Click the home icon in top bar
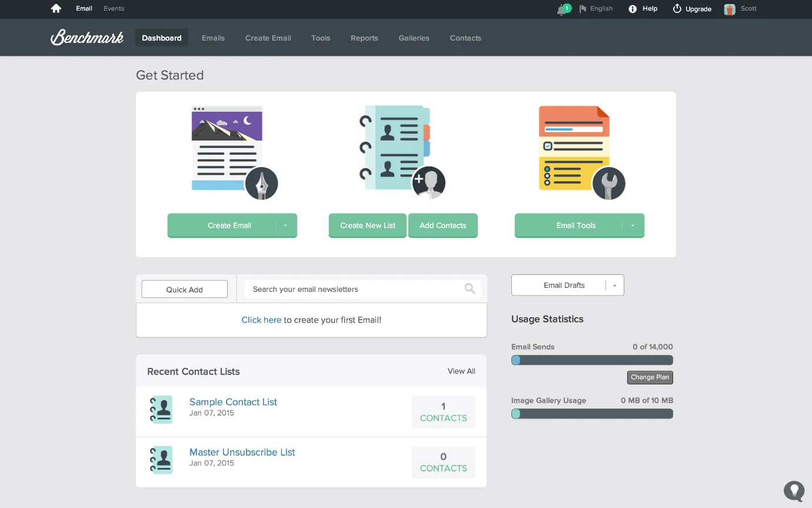The height and width of the screenshot is (508, 812). point(56,9)
